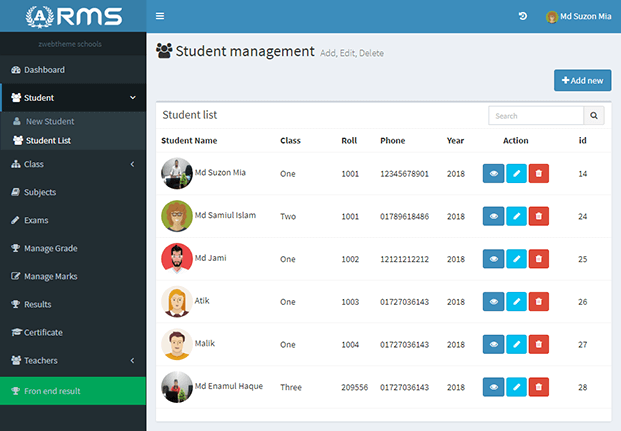
Task: Delete Malik record (trash icon)
Action: [539, 345]
